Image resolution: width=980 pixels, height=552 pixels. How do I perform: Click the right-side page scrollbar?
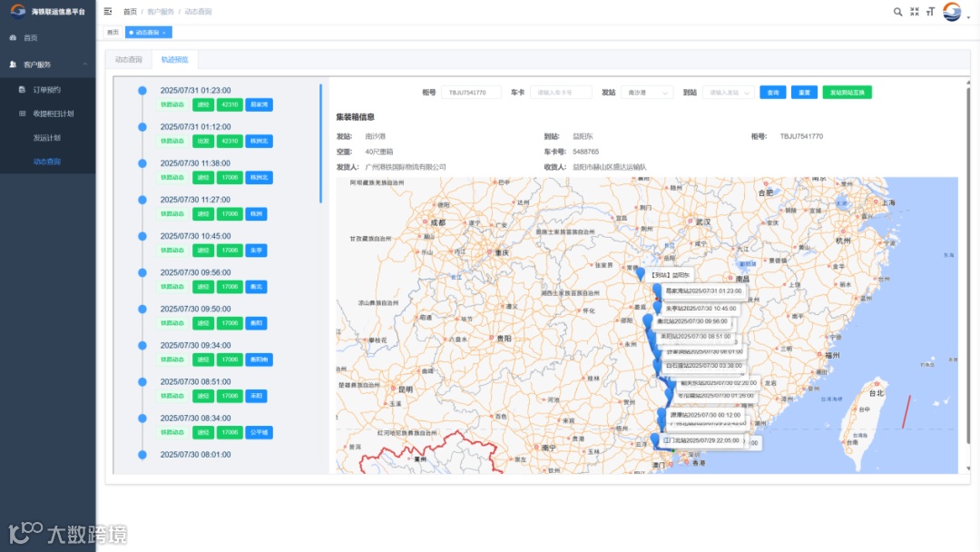pos(967,264)
